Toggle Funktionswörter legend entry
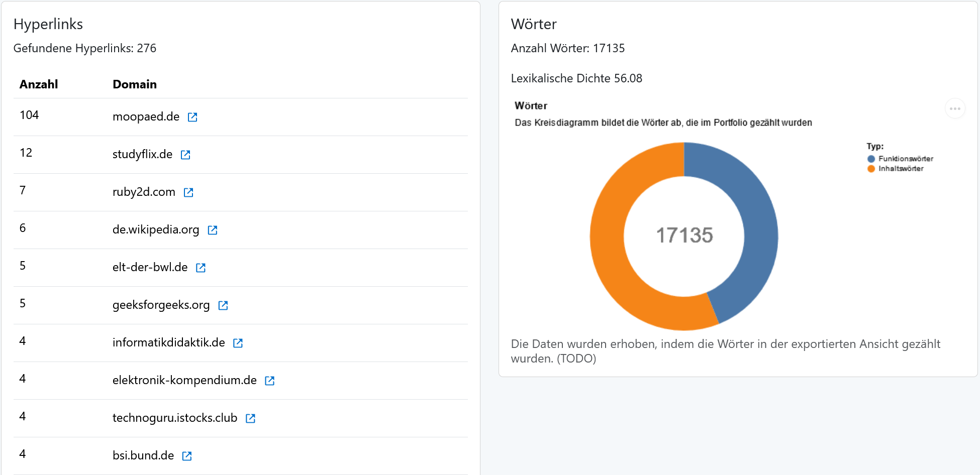This screenshot has height=475, width=980. point(906,159)
